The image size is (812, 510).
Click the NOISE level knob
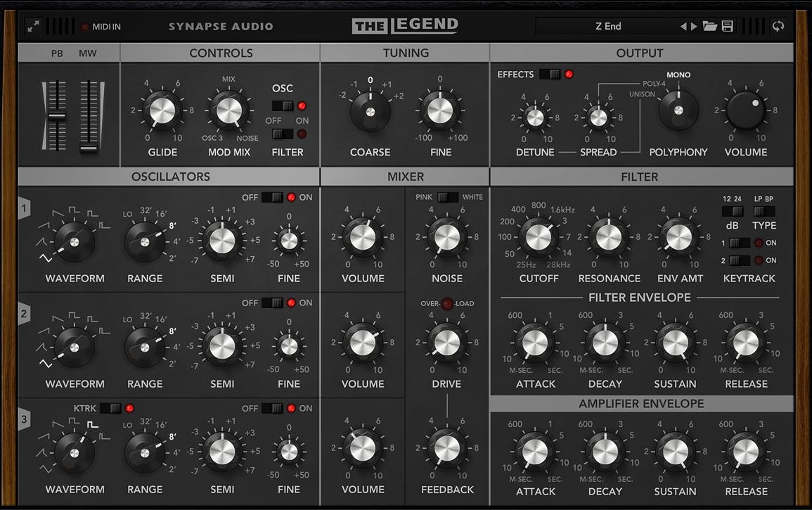point(447,237)
